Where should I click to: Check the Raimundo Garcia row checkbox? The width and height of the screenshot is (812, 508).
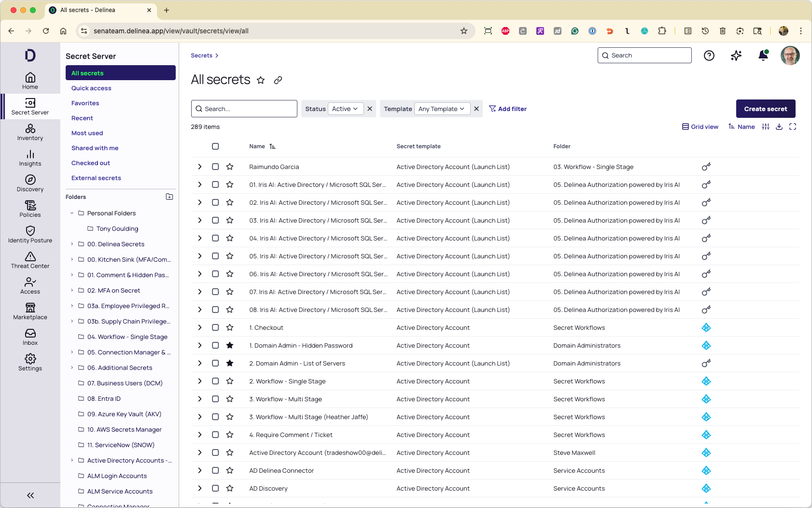click(x=215, y=167)
